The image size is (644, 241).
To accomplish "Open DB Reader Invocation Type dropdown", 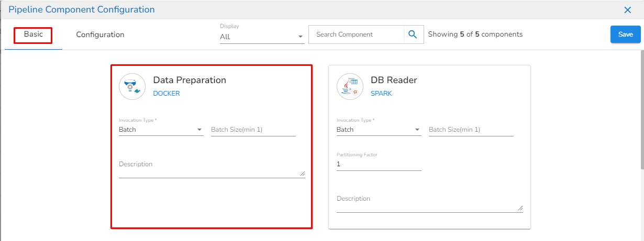I will point(379,130).
